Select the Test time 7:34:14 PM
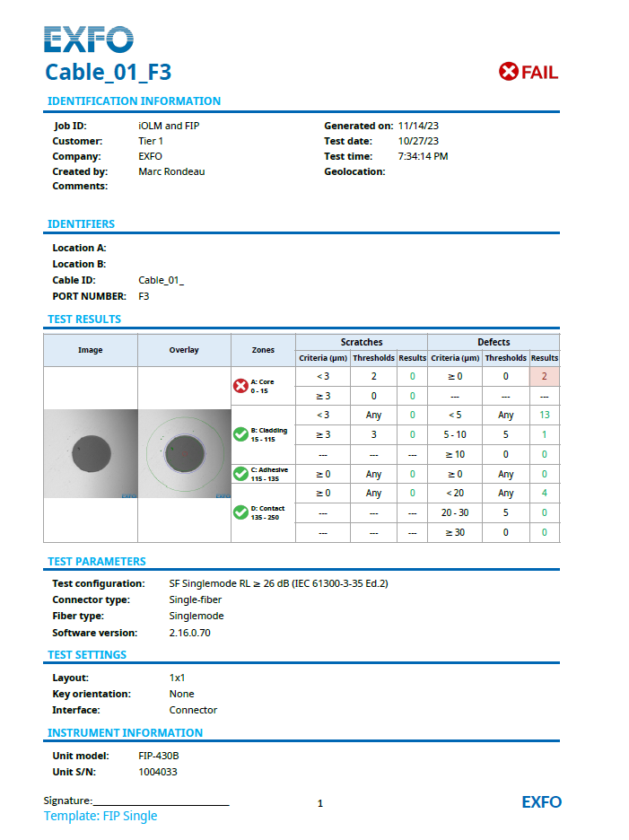The height and width of the screenshot is (840, 629). 423,156
